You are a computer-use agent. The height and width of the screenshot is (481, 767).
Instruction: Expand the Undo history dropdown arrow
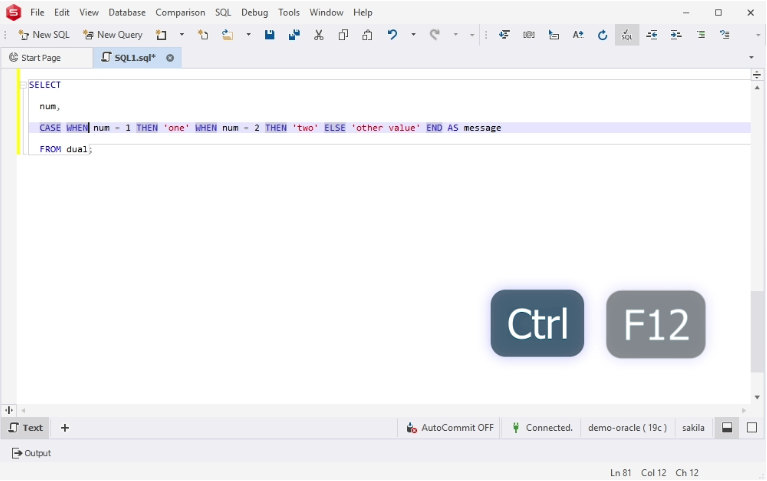click(413, 35)
